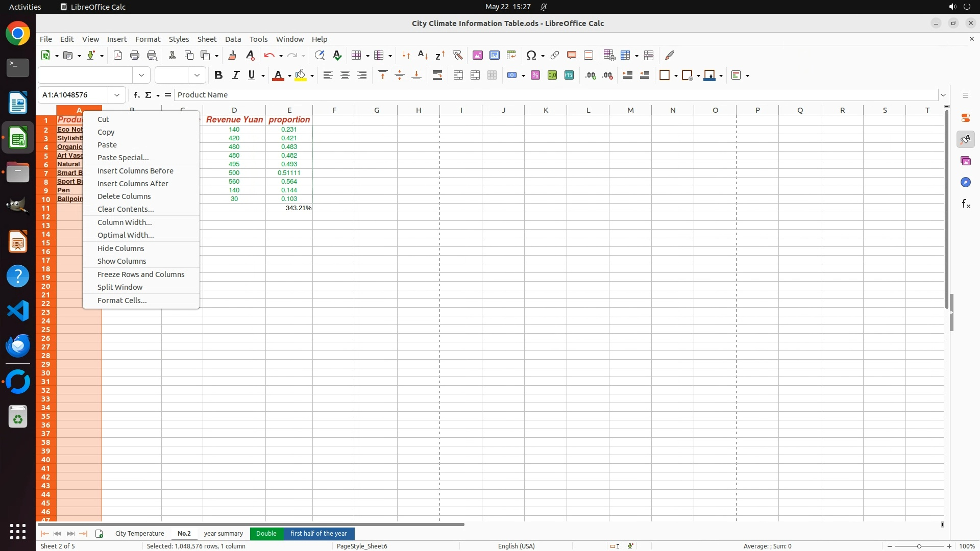Viewport: 980px width, 551px height.
Task: Open the Name Box dropdown arrow
Action: click(x=117, y=95)
